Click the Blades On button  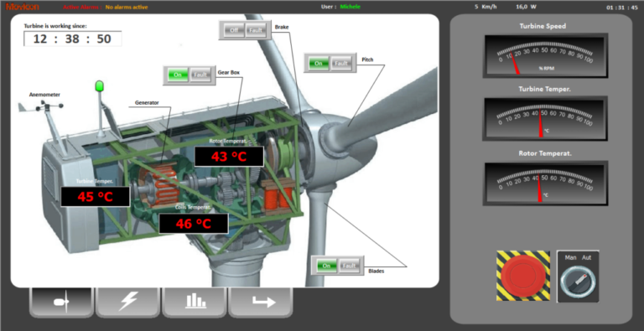[x=326, y=266]
